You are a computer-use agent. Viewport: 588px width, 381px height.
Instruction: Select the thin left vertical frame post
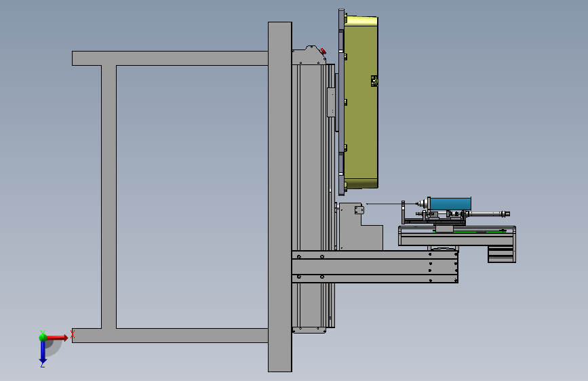click(109, 197)
